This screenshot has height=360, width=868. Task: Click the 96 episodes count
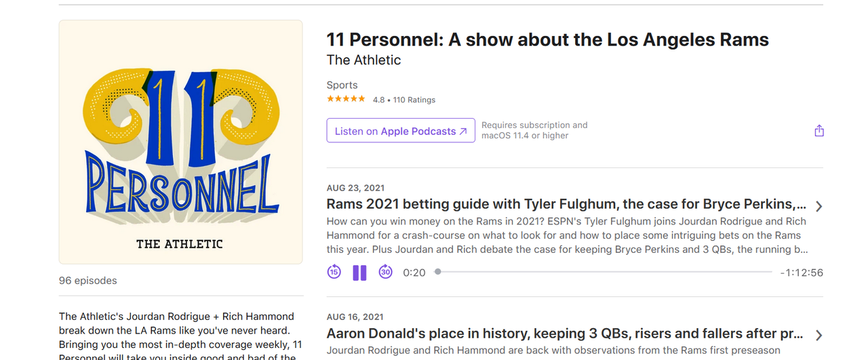pos(88,281)
